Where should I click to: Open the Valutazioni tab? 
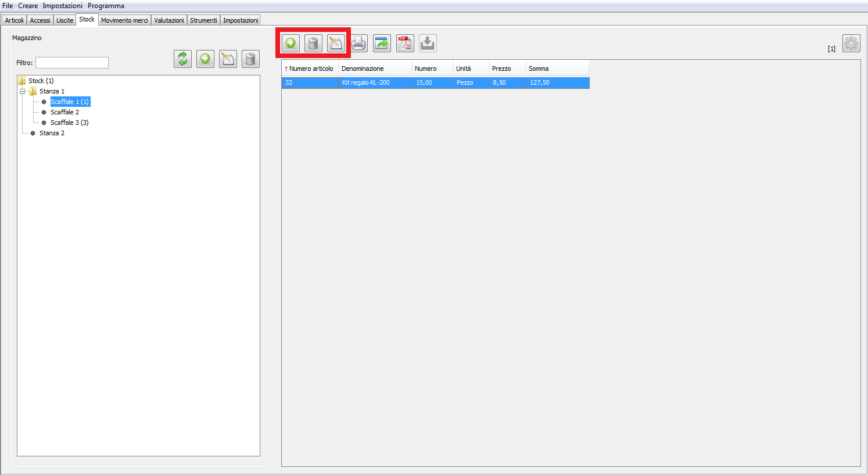click(168, 20)
